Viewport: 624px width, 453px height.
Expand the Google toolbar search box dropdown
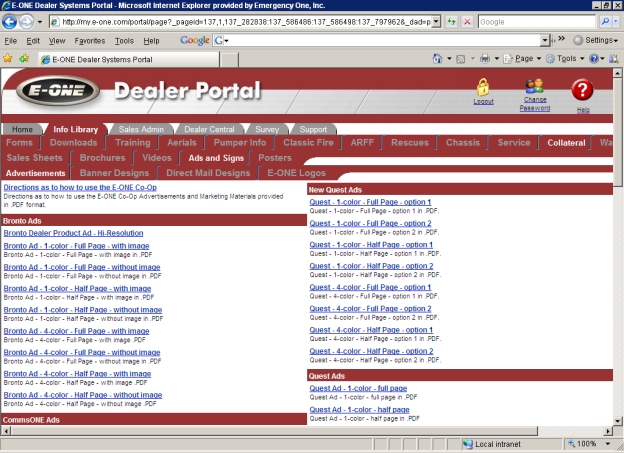[545, 40]
